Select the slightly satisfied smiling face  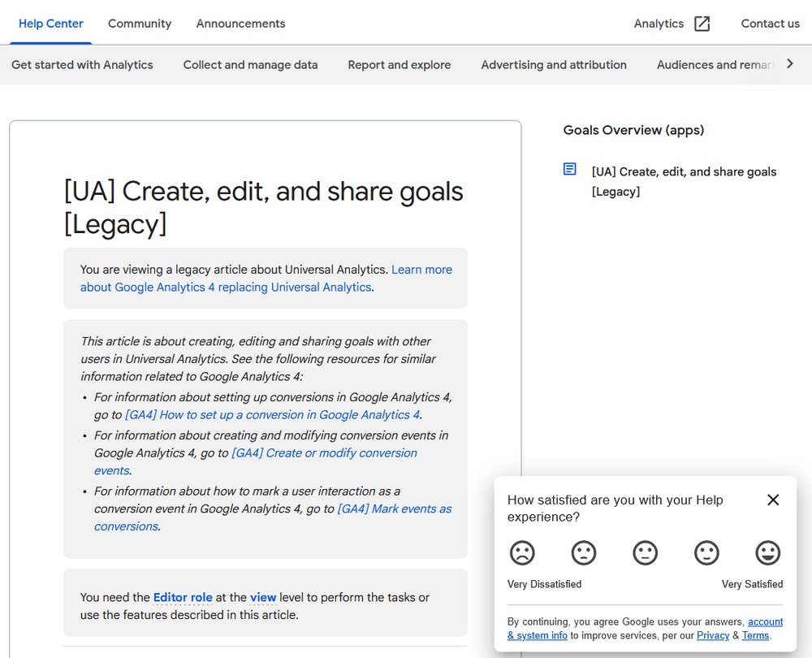tap(706, 553)
